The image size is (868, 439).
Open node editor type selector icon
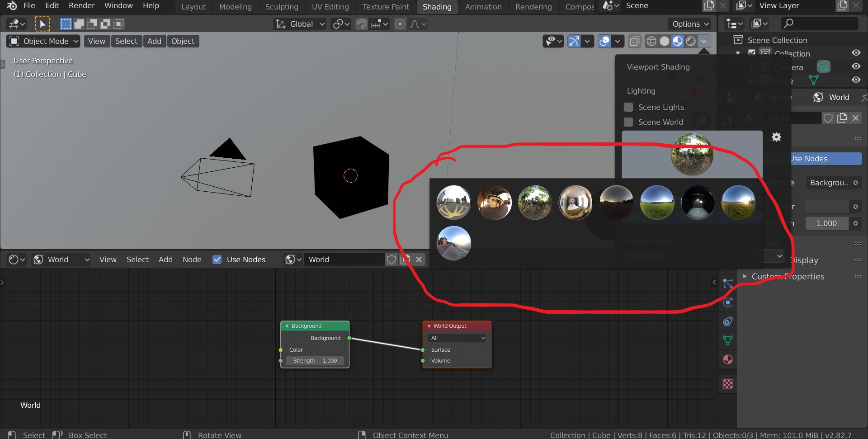(x=17, y=260)
